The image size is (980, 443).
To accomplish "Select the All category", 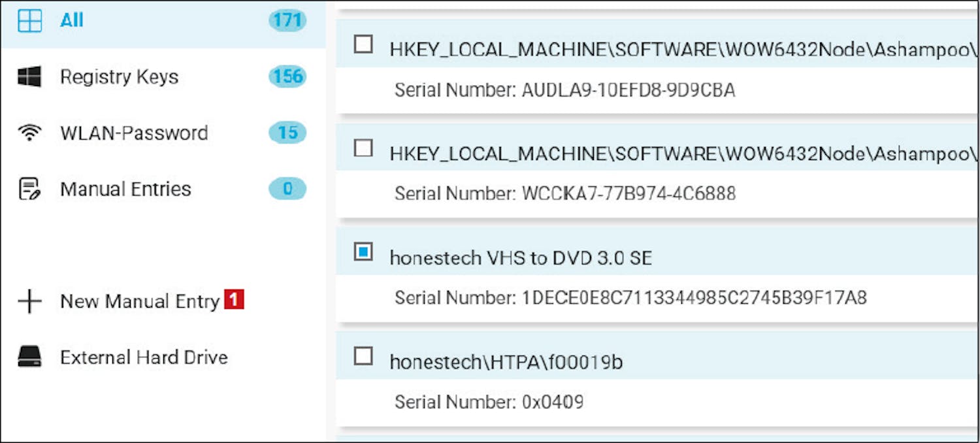I will tap(72, 21).
